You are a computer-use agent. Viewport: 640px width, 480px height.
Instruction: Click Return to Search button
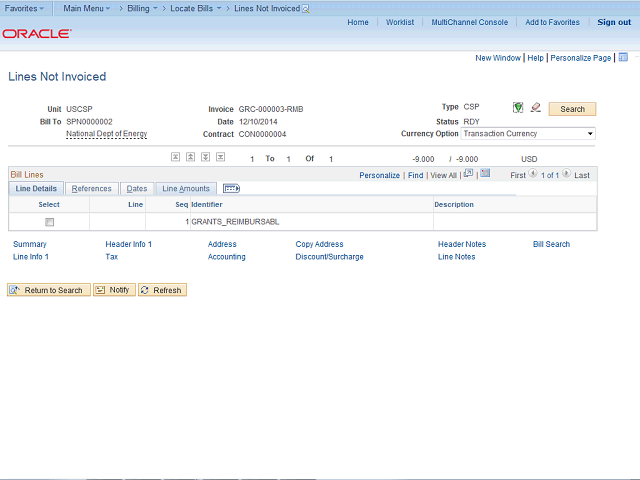pyautogui.click(x=49, y=290)
